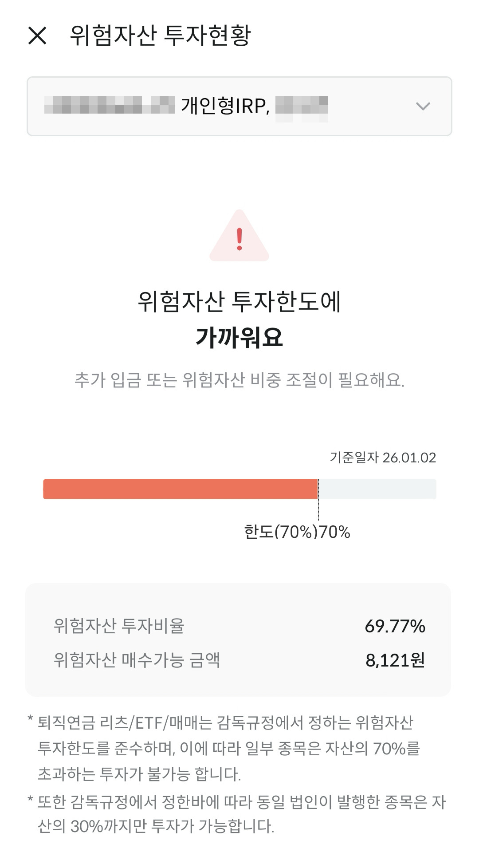The width and height of the screenshot is (479, 868).
Task: Tap the 69.77% ratio value
Action: pyautogui.click(x=395, y=626)
